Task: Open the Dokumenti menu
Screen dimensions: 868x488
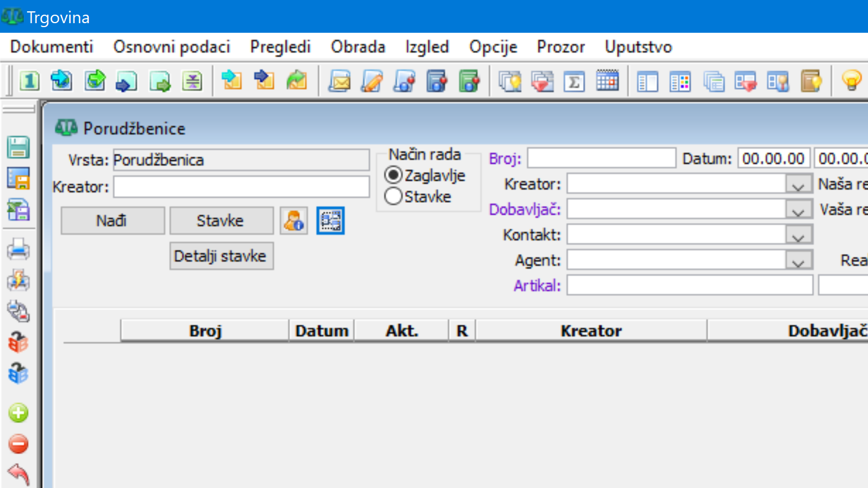Action: pos(51,47)
